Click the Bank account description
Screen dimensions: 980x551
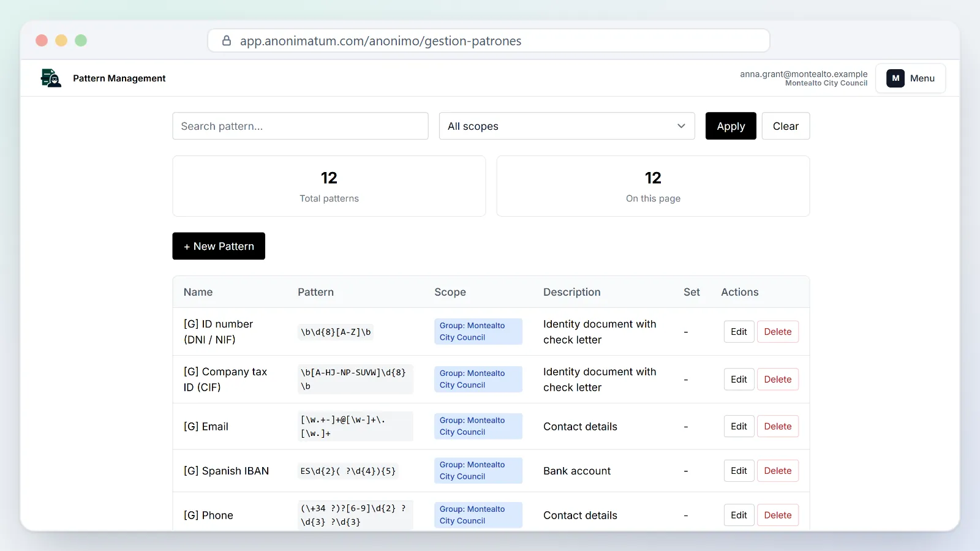point(577,471)
